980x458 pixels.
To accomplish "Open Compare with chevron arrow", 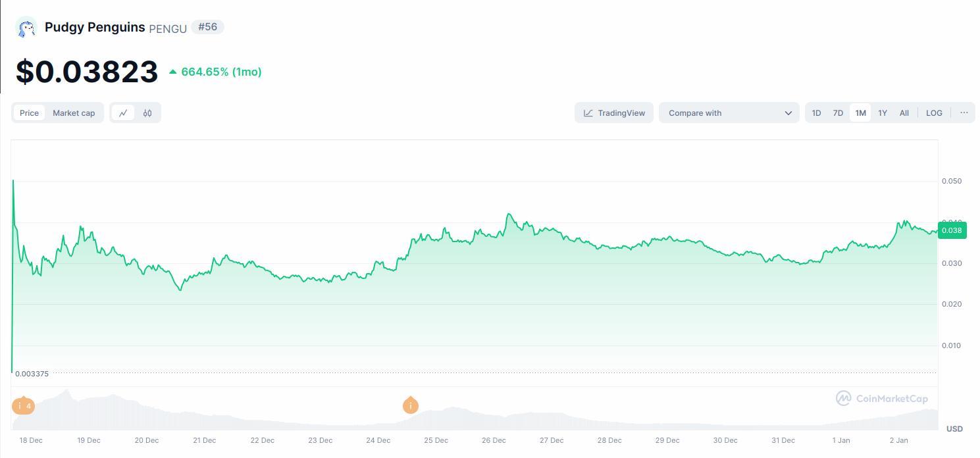I will tap(788, 113).
